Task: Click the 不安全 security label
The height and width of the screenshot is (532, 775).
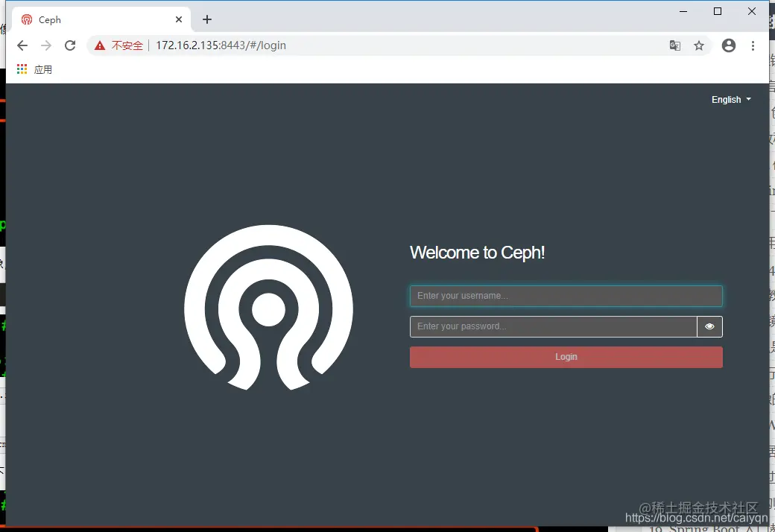Action: click(x=127, y=45)
